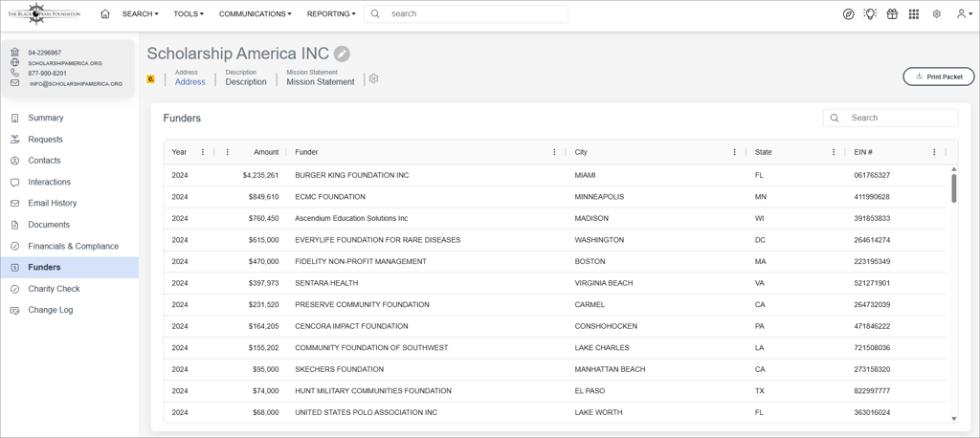The image size is (980, 438).
Task: Click the Address link
Action: point(190,82)
